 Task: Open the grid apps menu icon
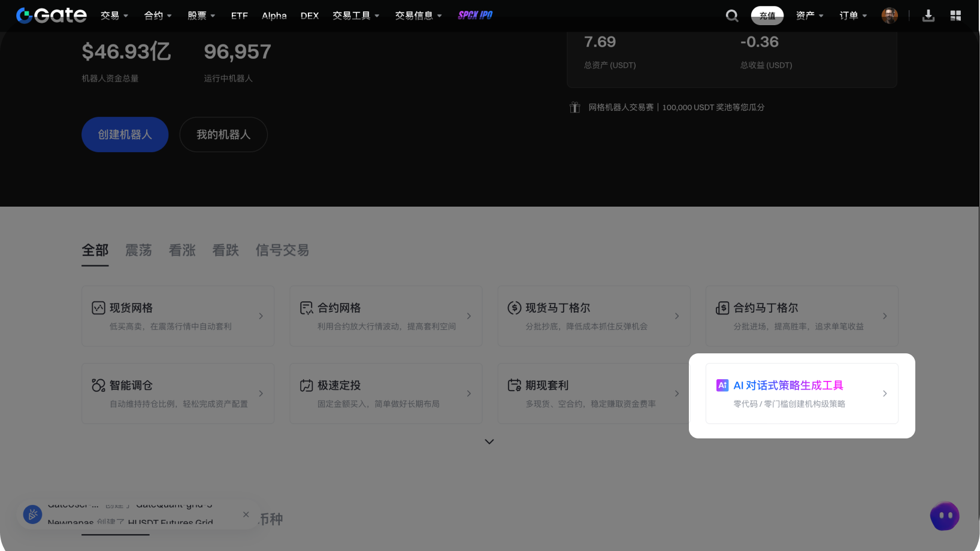point(955,16)
